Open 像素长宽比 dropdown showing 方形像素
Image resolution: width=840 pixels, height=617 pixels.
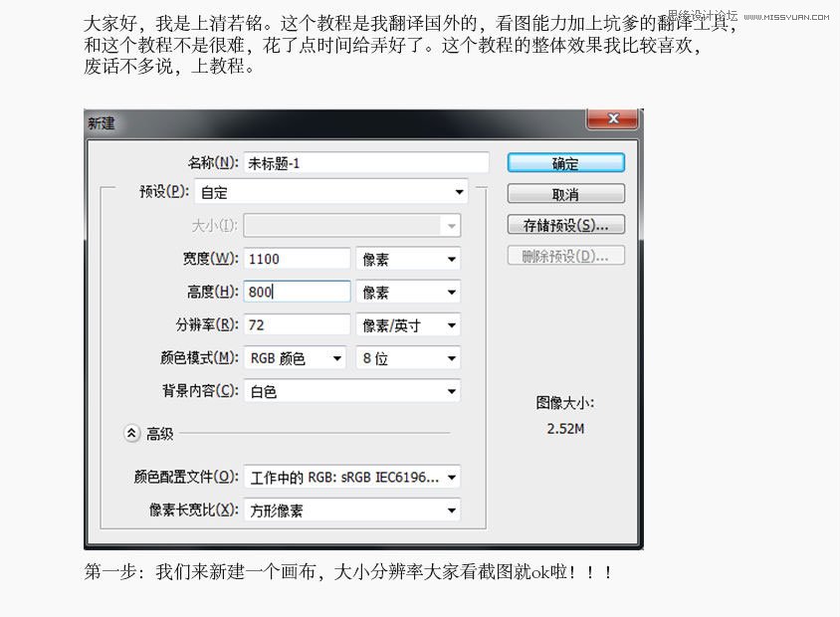[352, 510]
